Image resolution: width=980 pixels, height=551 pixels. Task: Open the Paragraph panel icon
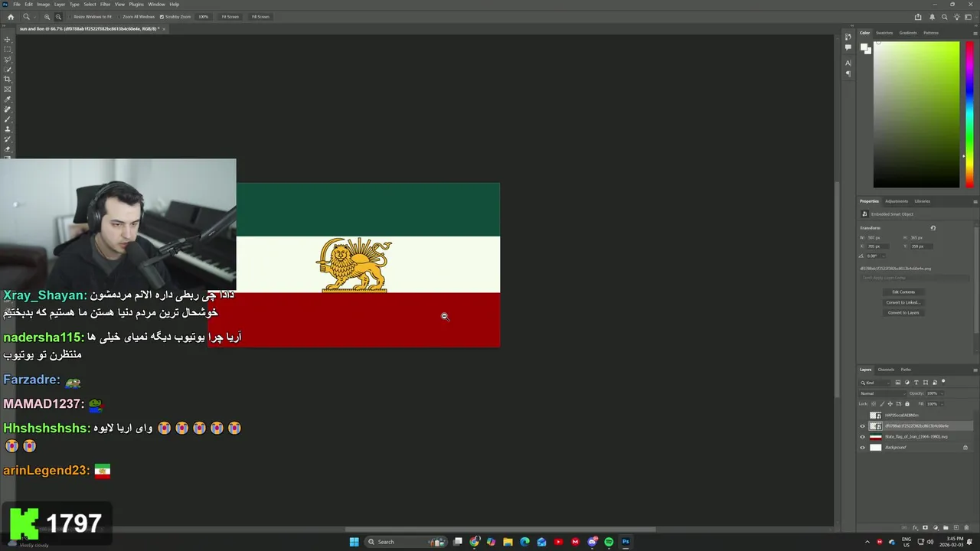tap(848, 74)
